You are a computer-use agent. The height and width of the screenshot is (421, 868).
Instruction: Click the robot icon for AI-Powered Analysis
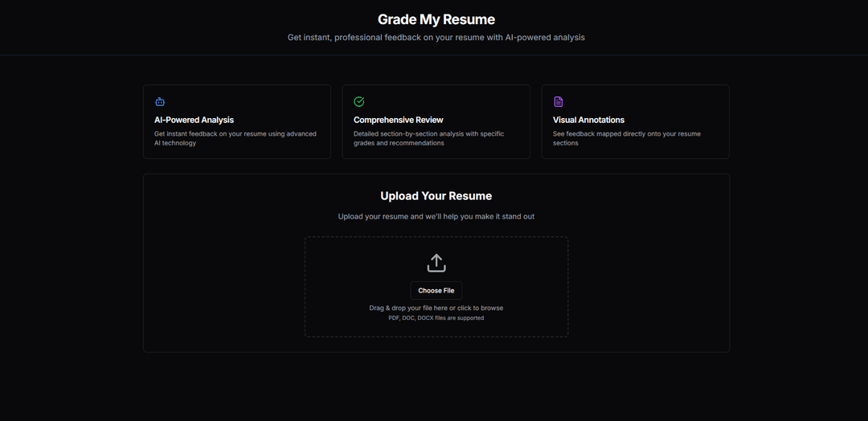(x=160, y=102)
